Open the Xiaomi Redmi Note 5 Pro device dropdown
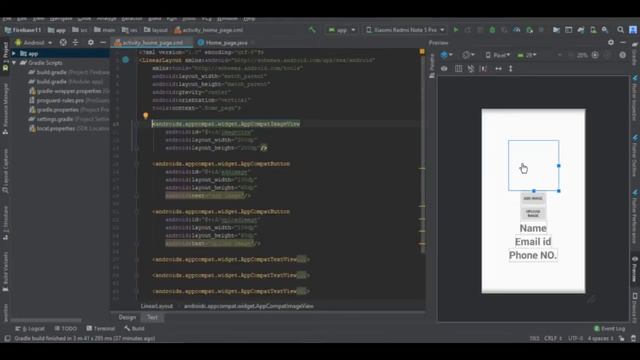 [405, 30]
